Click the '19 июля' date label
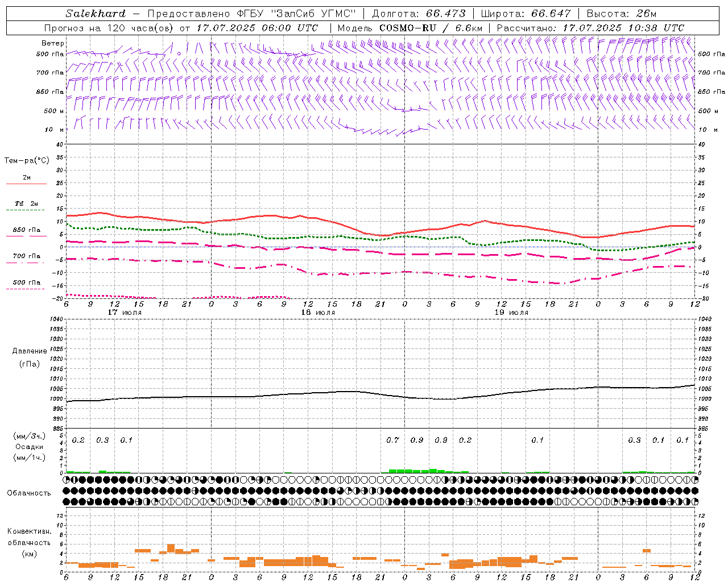 click(x=511, y=313)
